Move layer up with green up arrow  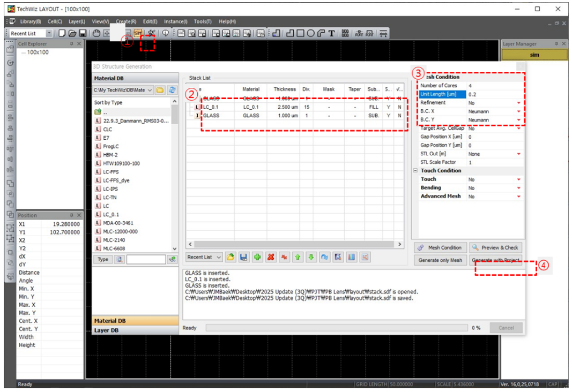point(298,258)
